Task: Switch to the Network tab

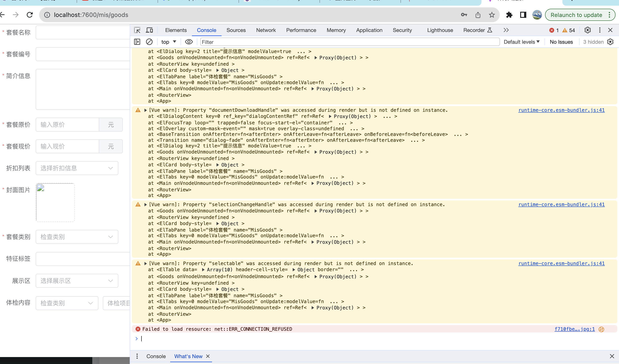Action: point(266,30)
